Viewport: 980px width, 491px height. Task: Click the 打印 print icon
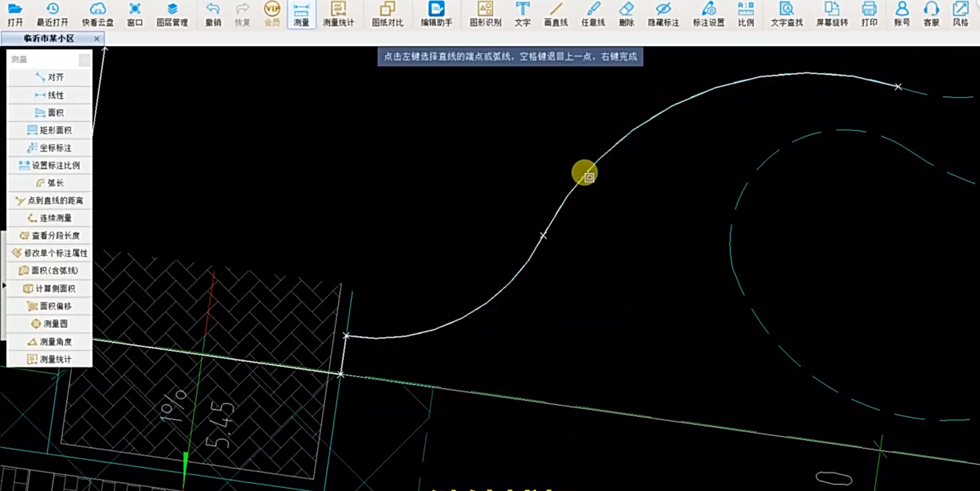869,14
